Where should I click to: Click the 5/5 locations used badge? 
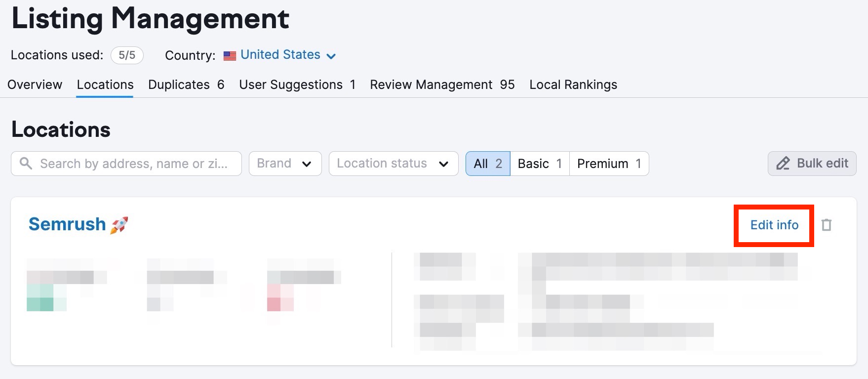pos(127,55)
